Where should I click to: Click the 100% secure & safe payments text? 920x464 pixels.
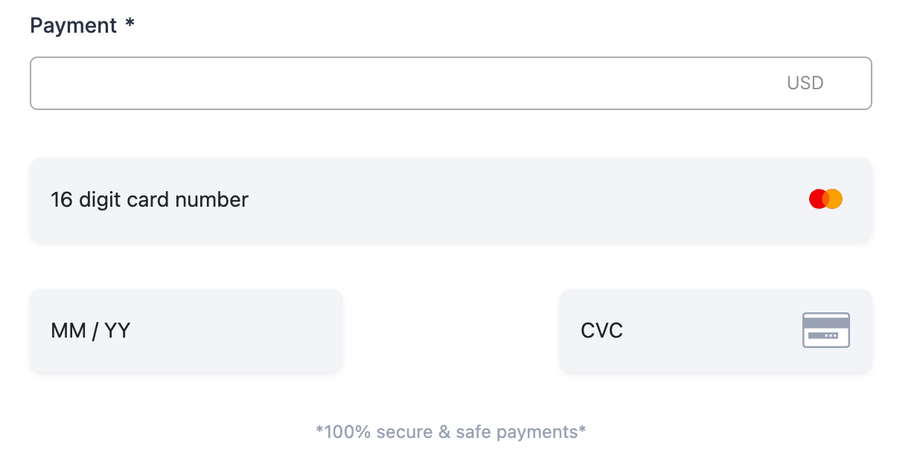point(451,432)
